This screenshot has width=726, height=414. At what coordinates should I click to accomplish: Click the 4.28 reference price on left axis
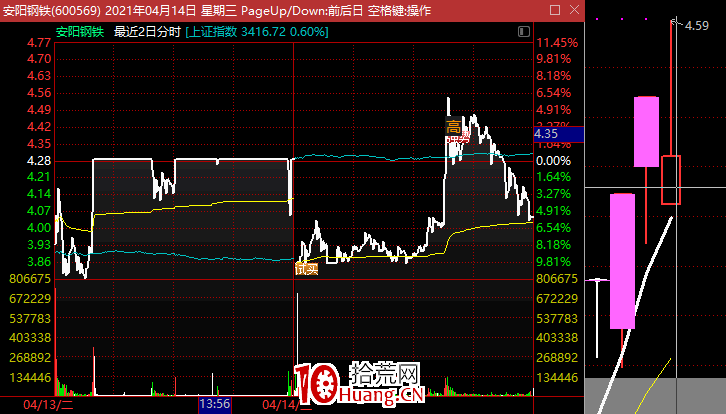(39, 161)
